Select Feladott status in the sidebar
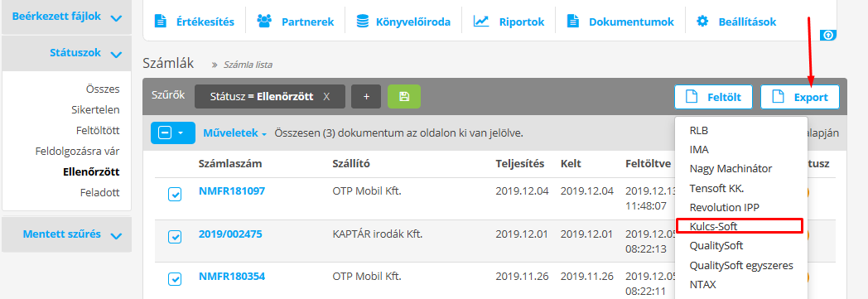 pos(101,193)
